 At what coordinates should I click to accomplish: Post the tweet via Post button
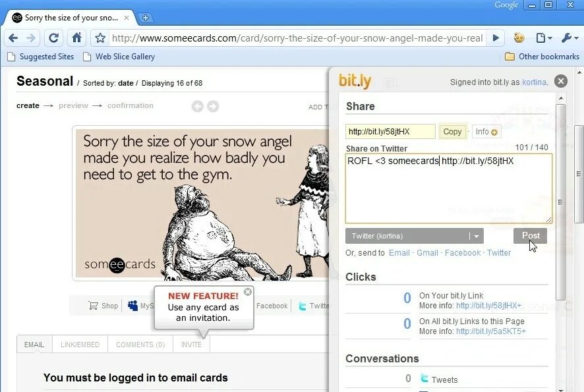click(x=531, y=236)
